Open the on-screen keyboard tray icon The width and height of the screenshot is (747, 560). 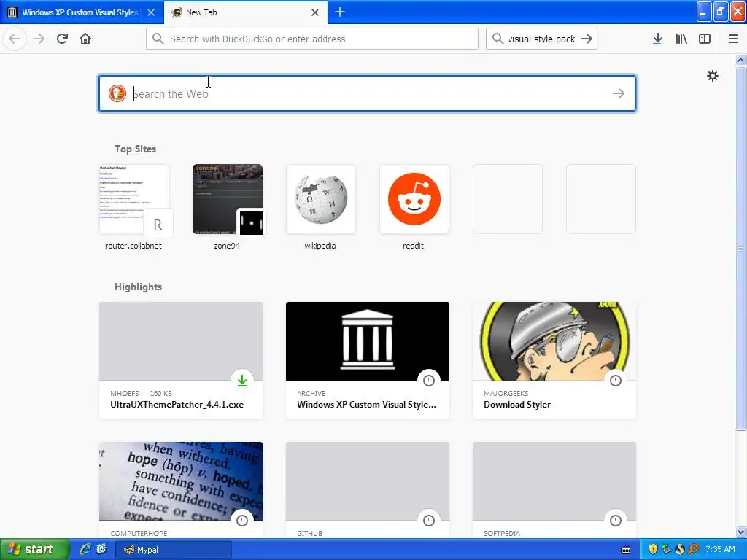pos(626,550)
